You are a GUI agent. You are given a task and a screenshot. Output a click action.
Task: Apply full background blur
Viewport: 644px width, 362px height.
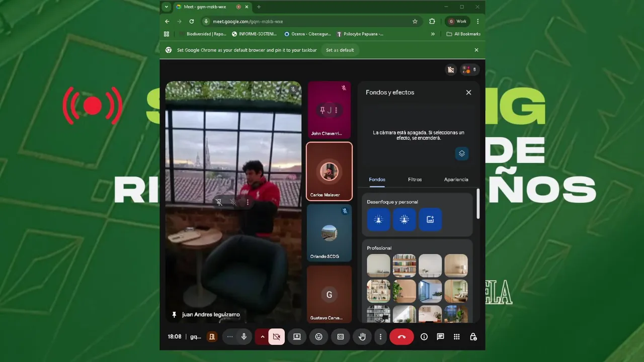tap(405, 219)
